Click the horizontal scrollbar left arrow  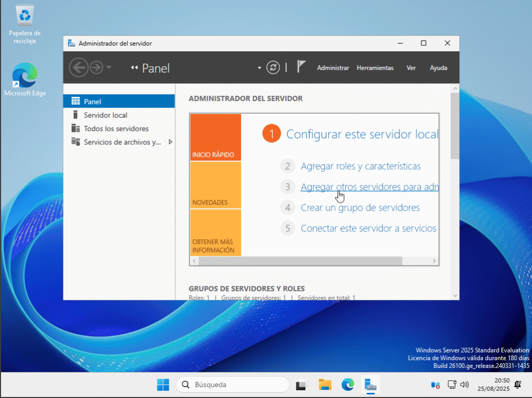tap(194, 260)
